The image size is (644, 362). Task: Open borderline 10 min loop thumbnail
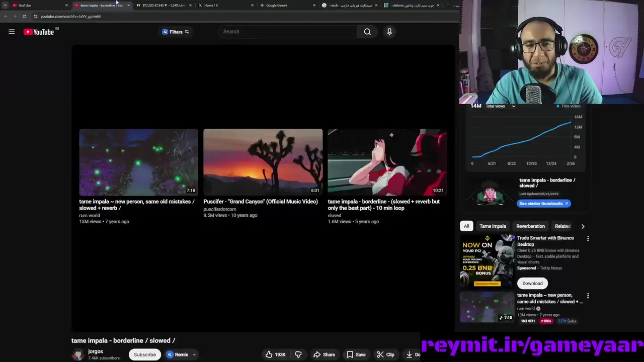(x=387, y=162)
